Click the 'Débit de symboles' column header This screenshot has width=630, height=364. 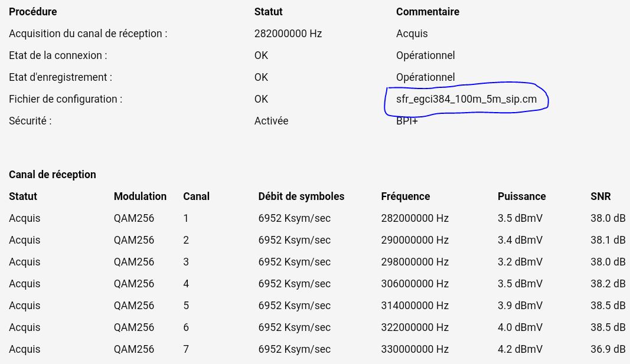pyautogui.click(x=301, y=196)
